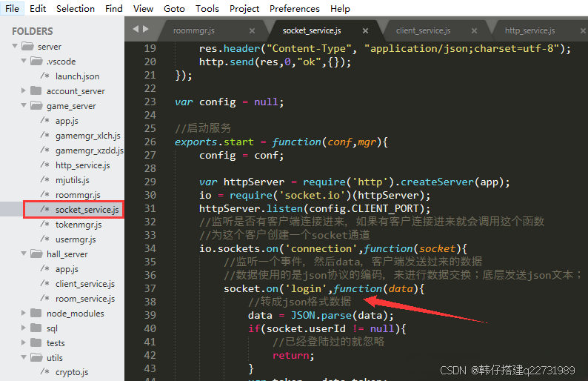Click the account_server folder icon
This screenshot has height=381, width=588.
coord(36,90)
